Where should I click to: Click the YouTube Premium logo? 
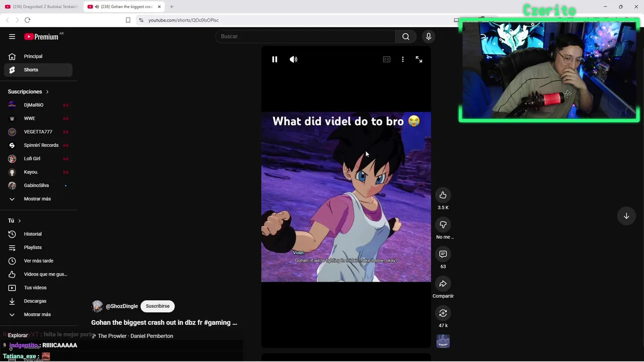coord(41,36)
